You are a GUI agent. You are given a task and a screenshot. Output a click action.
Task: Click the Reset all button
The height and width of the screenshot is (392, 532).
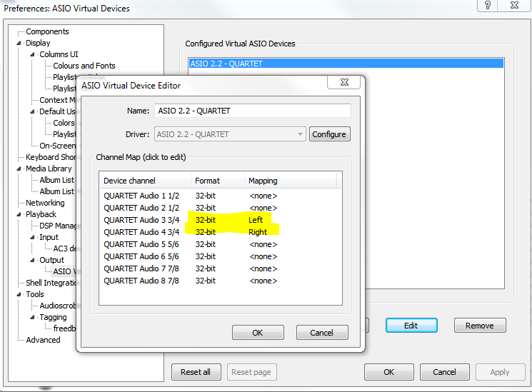pos(196,372)
